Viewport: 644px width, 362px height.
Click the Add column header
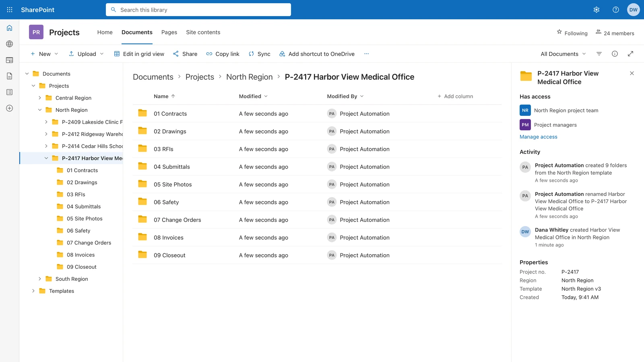click(455, 96)
